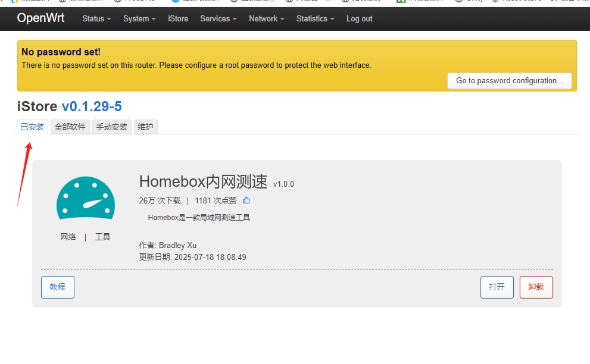Click the 作者: Bradley Xu text
This screenshot has width=590, height=364.
pos(168,245)
